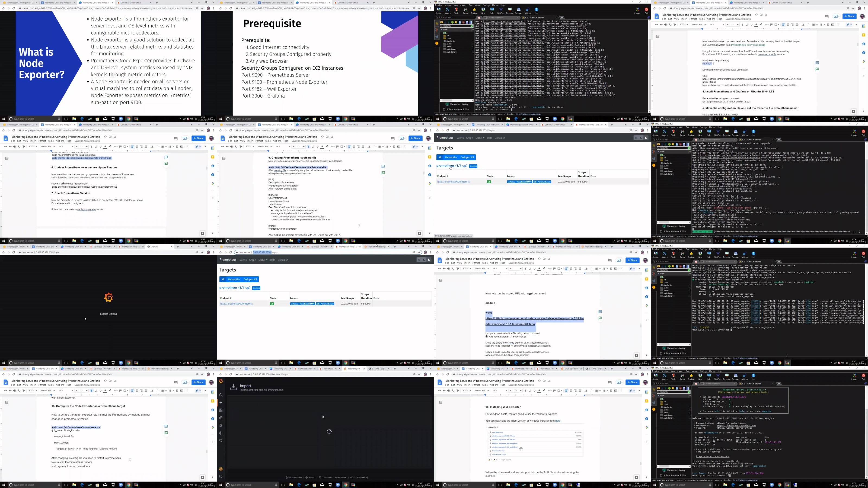Screen dimensions: 868x488
Task: Open Grafana search icon on Import page sidebar
Action: 221,395
